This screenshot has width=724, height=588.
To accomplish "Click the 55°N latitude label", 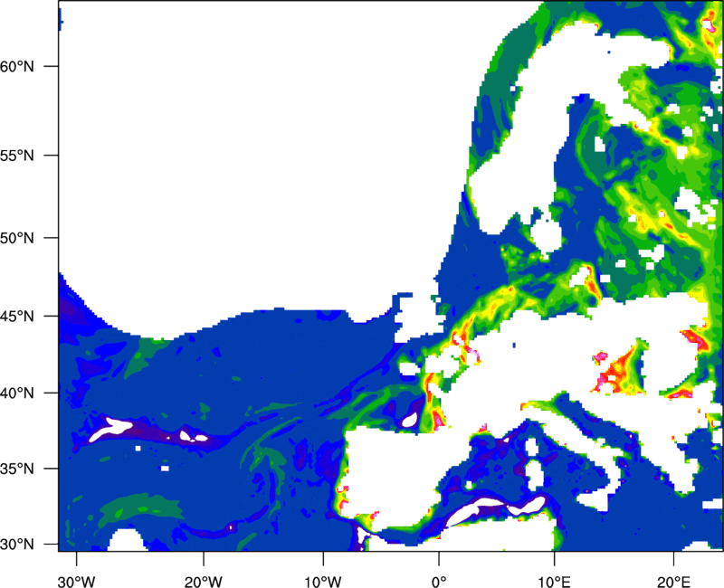I will click(x=17, y=156).
